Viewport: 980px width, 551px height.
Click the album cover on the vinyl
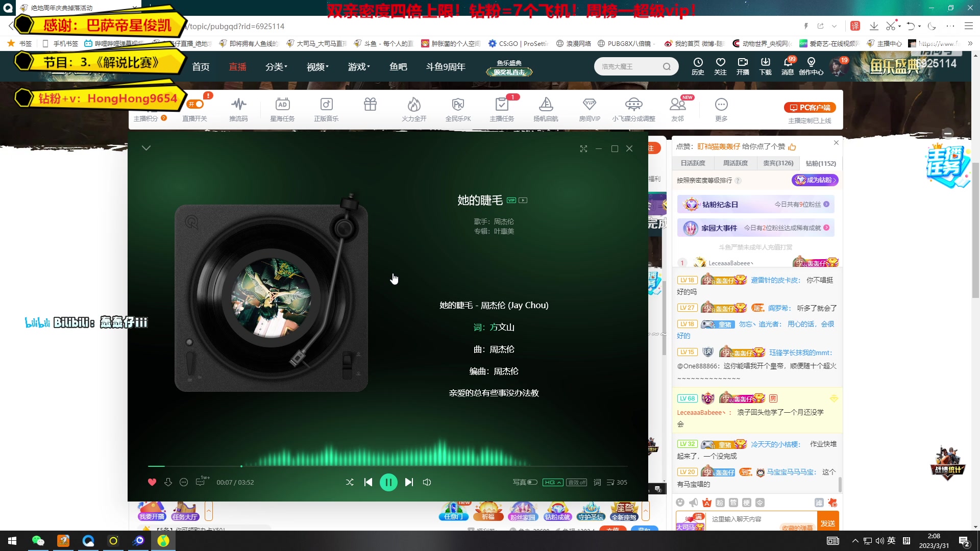pyautogui.click(x=271, y=298)
